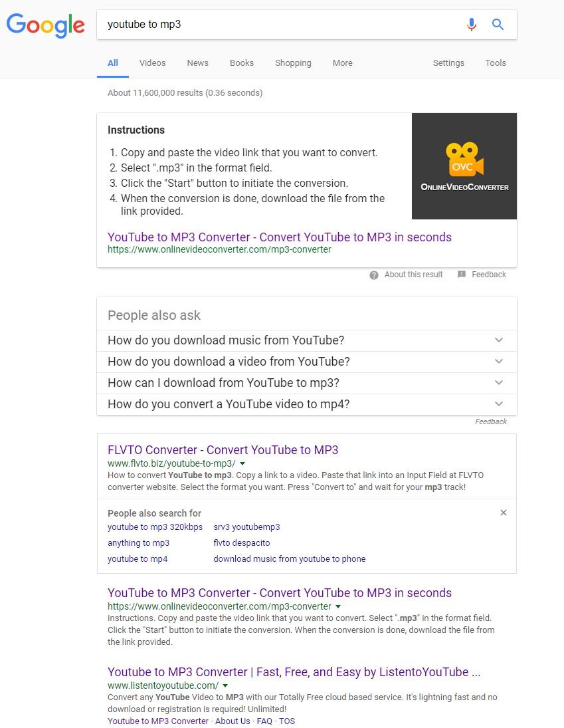Close the People also search for box
564x728 pixels.
[x=504, y=513]
